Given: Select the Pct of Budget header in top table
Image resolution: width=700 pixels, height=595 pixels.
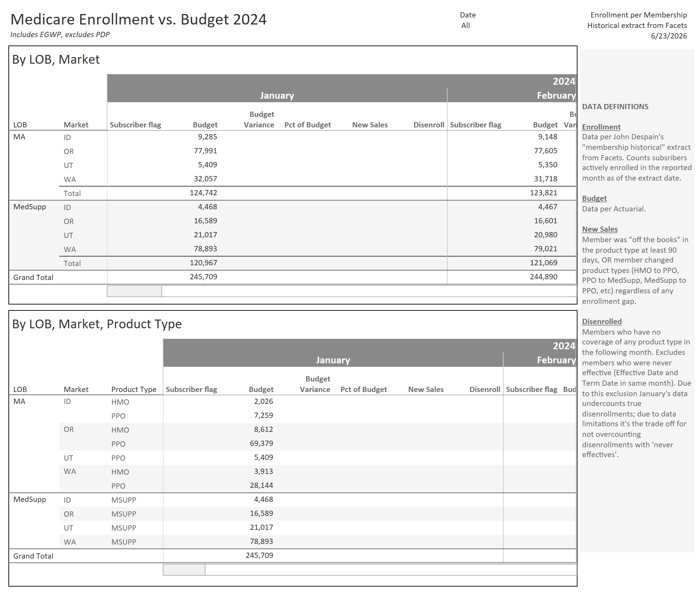Looking at the screenshot, I should pyautogui.click(x=308, y=125).
